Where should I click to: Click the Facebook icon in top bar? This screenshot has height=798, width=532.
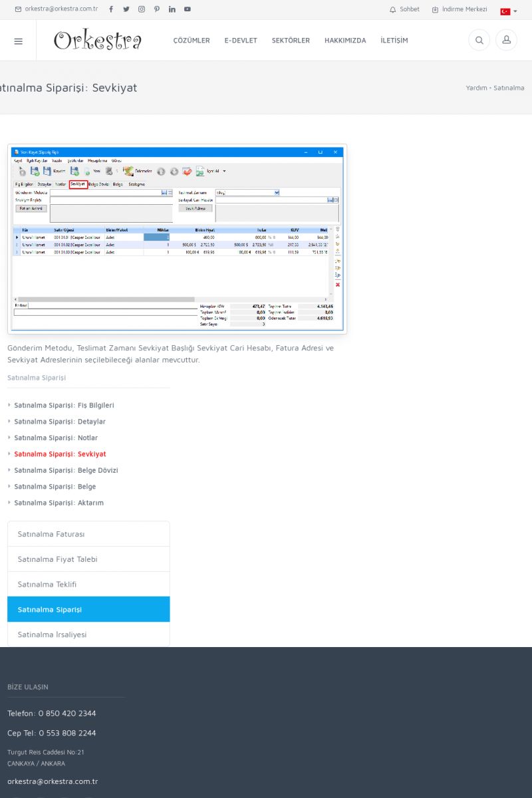(x=111, y=9)
